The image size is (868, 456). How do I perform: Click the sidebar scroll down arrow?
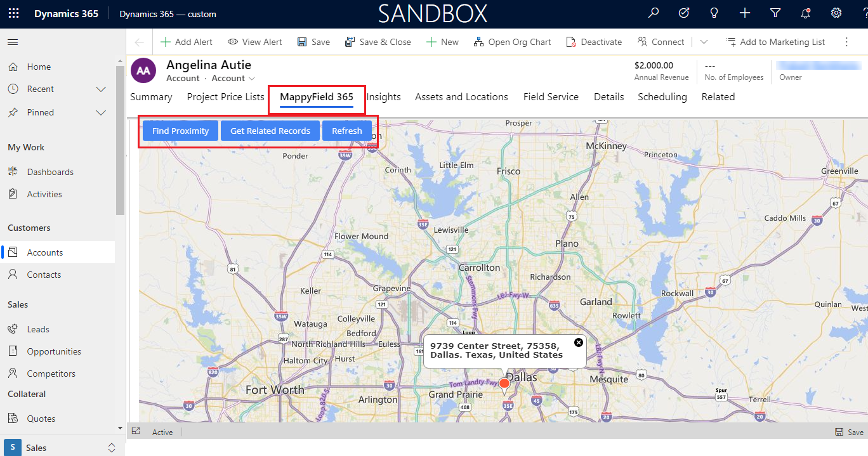121,429
